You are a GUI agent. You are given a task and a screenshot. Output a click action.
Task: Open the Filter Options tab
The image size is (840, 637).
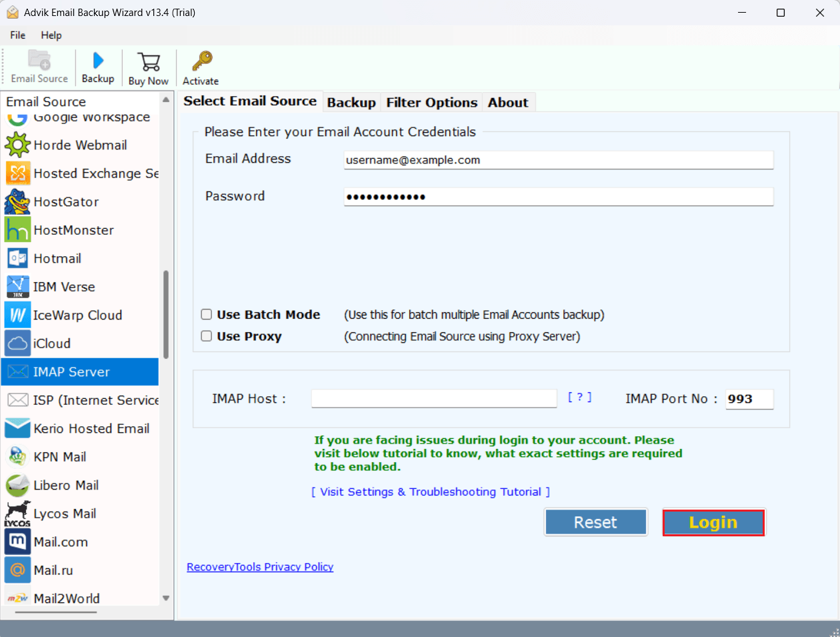pos(432,102)
